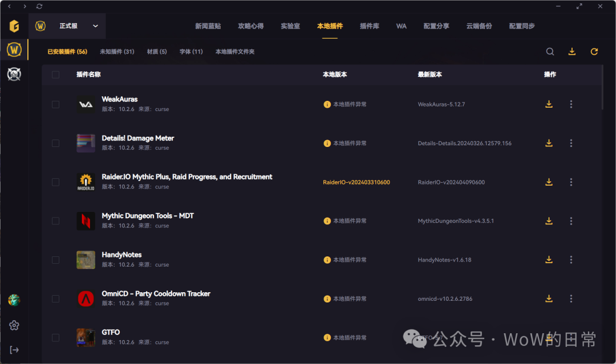
Task: Click the RaiderIO-v202403310600 local version text
Action: click(356, 182)
